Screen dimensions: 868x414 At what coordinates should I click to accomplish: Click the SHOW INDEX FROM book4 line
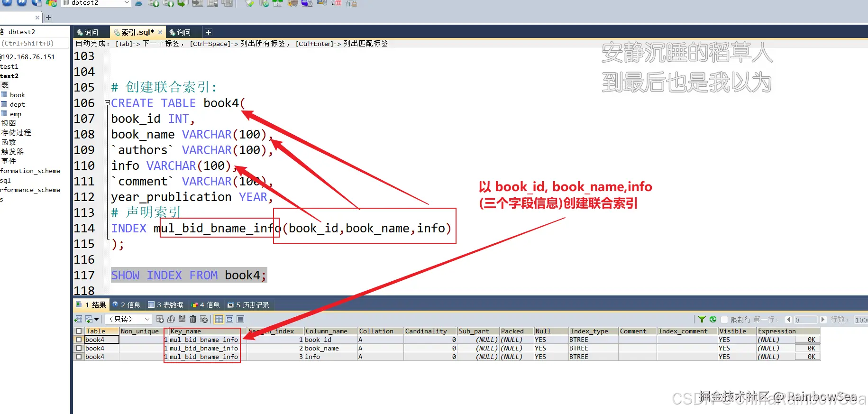pos(189,275)
